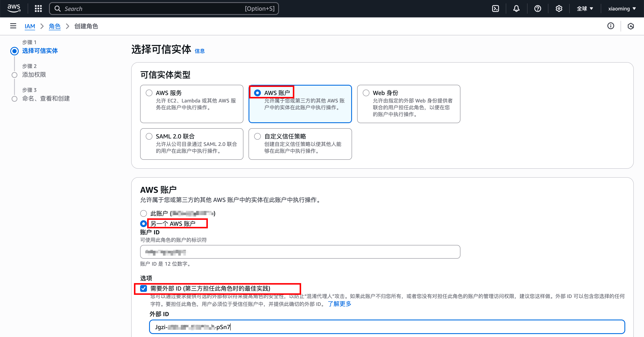
Task: Click the 账户 ID input field
Action: pos(300,252)
